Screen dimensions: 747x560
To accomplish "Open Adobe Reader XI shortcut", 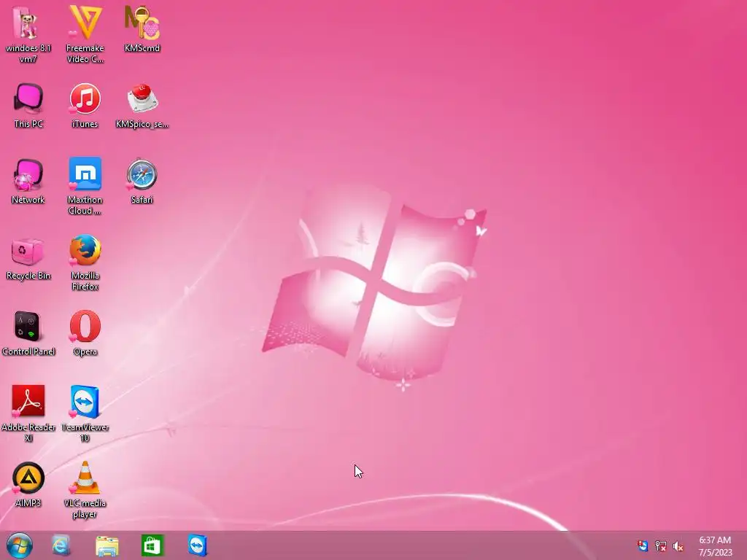I will coord(28,413).
